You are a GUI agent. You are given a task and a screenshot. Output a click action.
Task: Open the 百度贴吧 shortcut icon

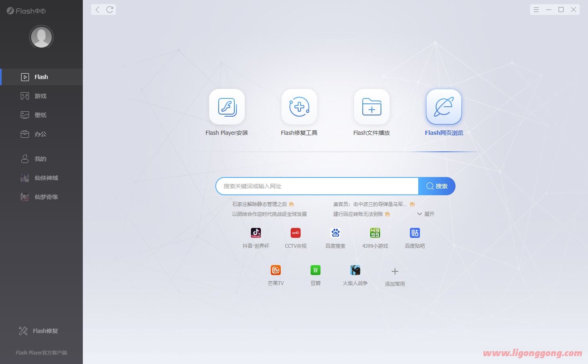pyautogui.click(x=415, y=233)
